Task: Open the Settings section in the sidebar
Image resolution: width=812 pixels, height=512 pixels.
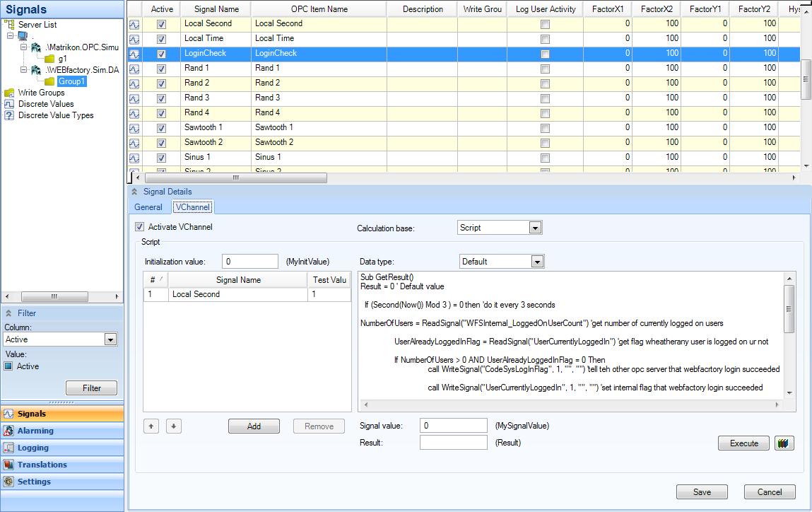Action: pyautogui.click(x=34, y=482)
